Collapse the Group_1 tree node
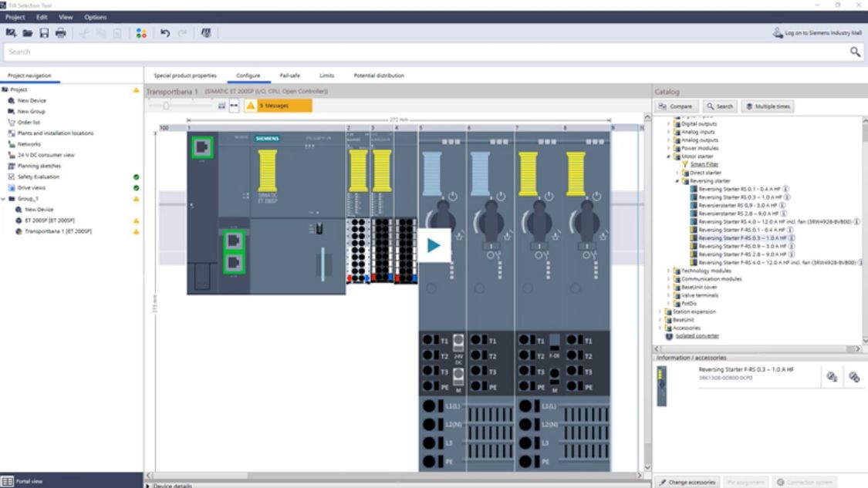Viewport: 868px width, 488px height. 4,199
